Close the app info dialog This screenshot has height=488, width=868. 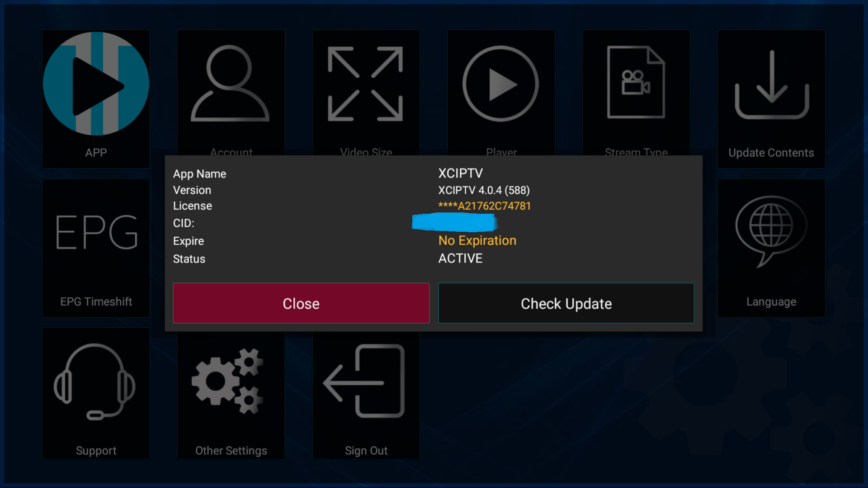(301, 303)
